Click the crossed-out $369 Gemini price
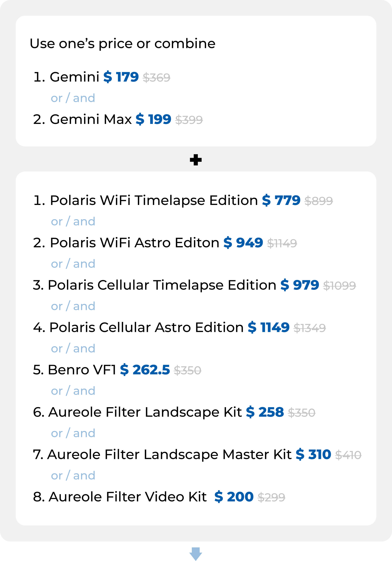Image resolution: width=392 pixels, height=561 pixels. (157, 78)
